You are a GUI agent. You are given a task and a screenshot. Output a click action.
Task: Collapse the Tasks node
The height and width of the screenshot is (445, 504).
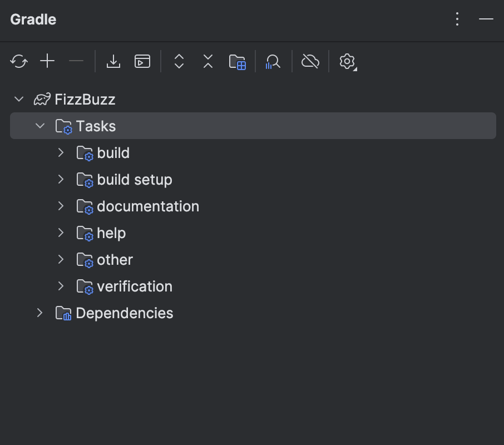coord(39,126)
